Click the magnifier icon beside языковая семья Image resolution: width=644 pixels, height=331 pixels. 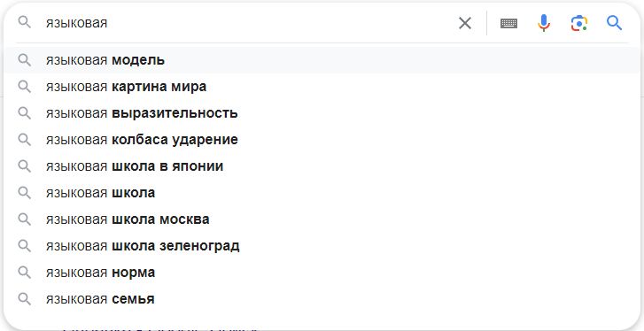pos(25,299)
